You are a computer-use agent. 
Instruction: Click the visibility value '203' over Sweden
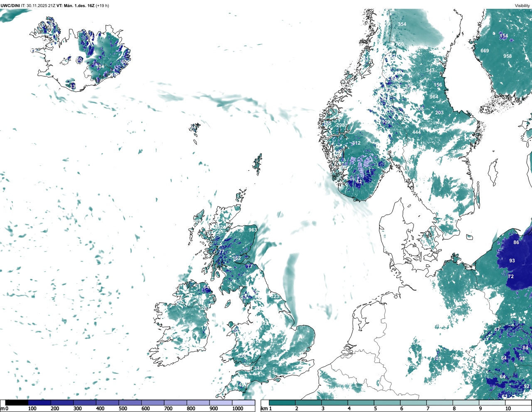point(439,113)
